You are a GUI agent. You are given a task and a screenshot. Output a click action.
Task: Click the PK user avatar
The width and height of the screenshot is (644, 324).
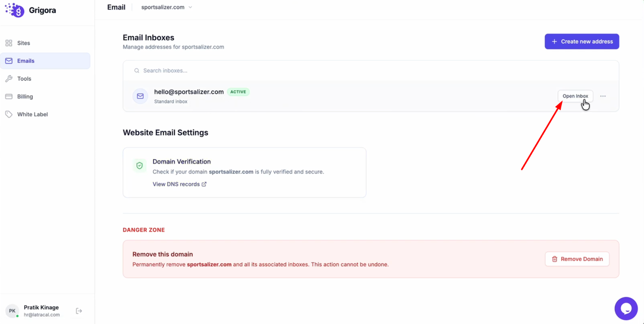(12, 311)
